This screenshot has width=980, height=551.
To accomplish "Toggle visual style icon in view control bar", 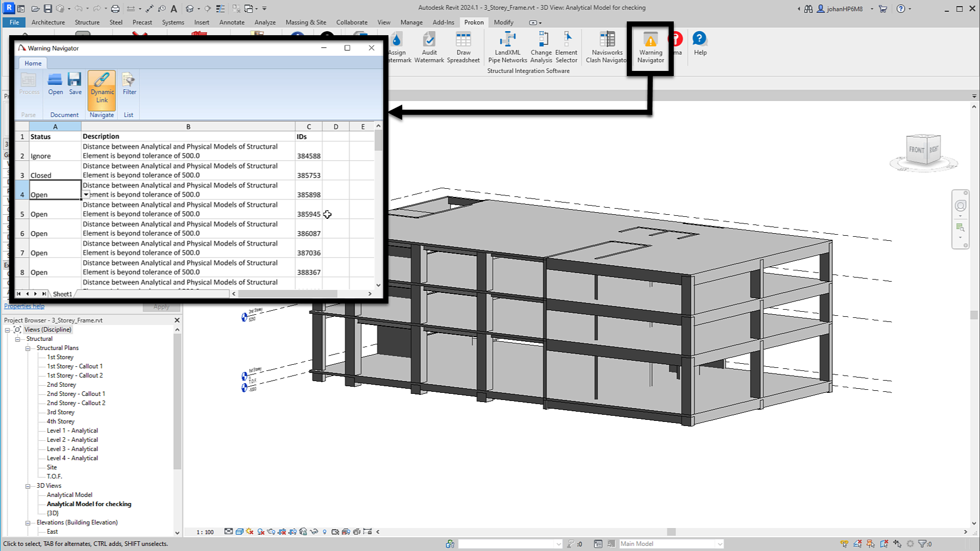I will click(x=239, y=532).
